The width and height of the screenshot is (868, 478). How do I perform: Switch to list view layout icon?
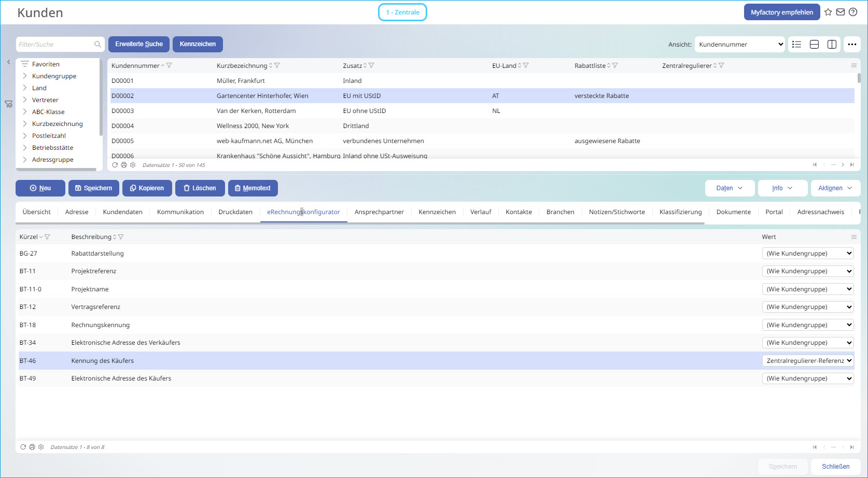[797, 44]
